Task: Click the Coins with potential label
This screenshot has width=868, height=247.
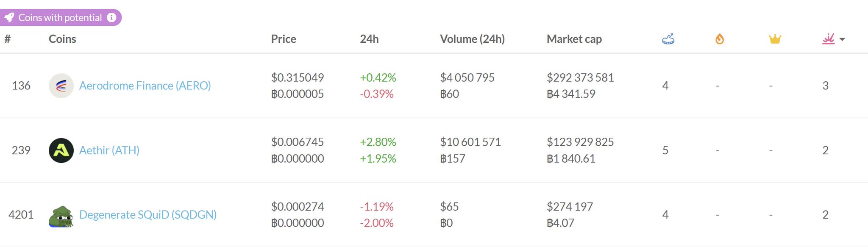Action: click(60, 17)
